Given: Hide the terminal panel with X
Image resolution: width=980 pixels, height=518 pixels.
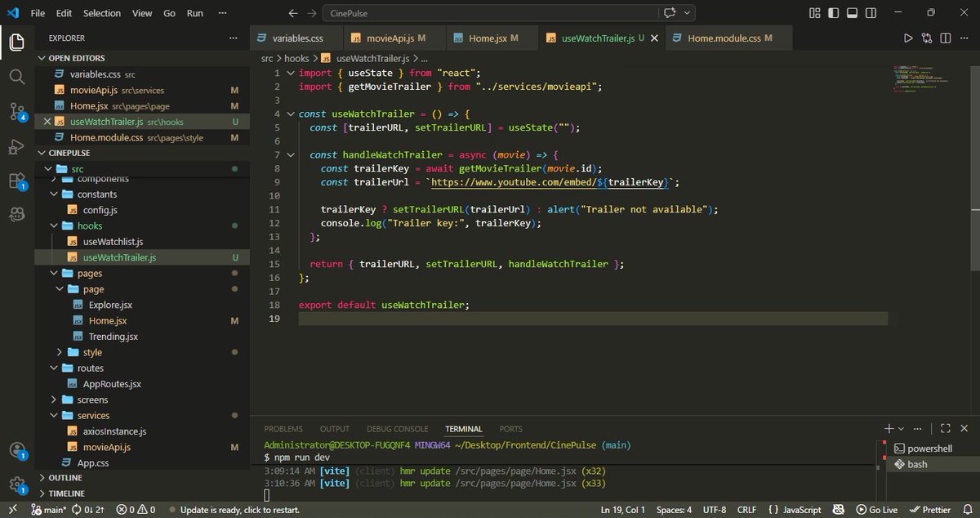Looking at the screenshot, I should tap(964, 428).
